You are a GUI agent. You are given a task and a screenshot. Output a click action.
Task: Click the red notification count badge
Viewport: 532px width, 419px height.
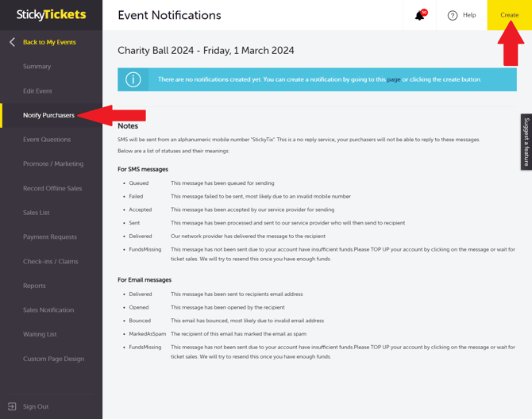[424, 12]
